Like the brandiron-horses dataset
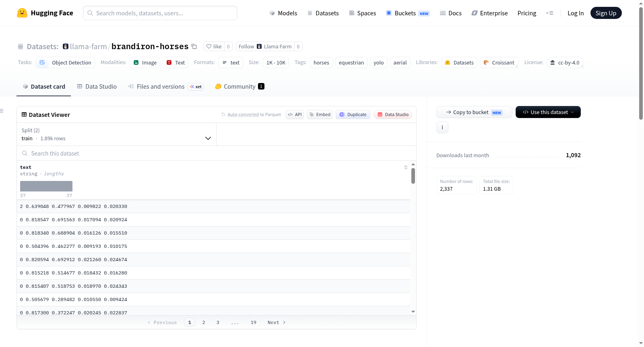 [x=214, y=46]
